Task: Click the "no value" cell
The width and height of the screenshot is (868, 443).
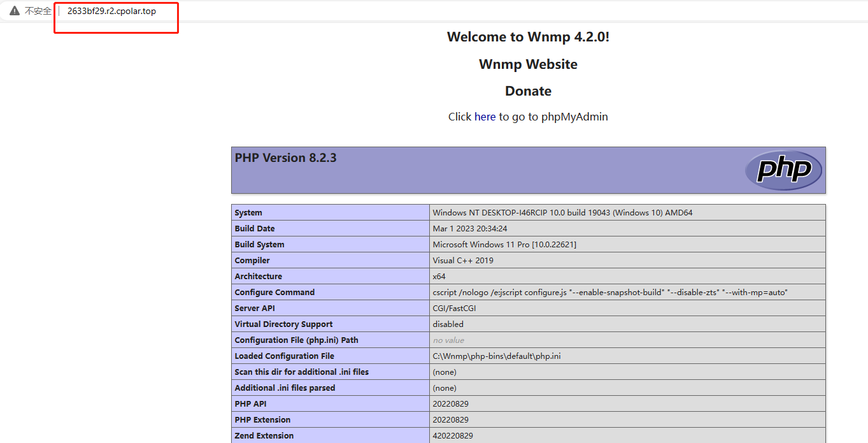Action: 448,340
